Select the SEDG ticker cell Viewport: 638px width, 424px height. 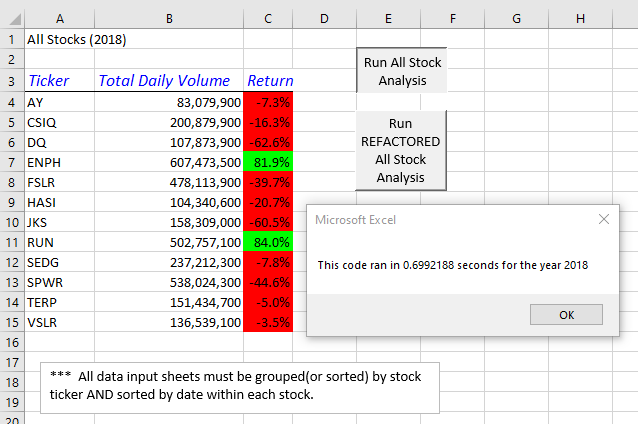(59, 262)
